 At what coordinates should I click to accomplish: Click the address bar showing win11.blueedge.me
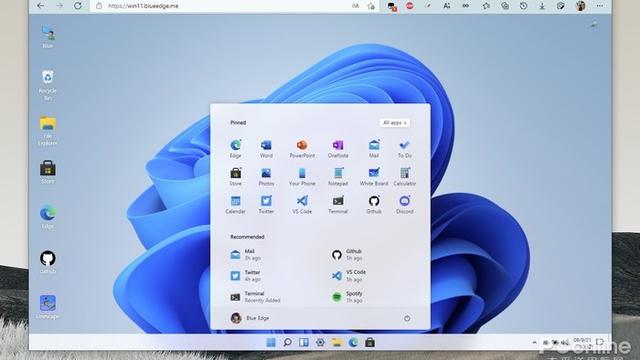(x=234, y=6)
